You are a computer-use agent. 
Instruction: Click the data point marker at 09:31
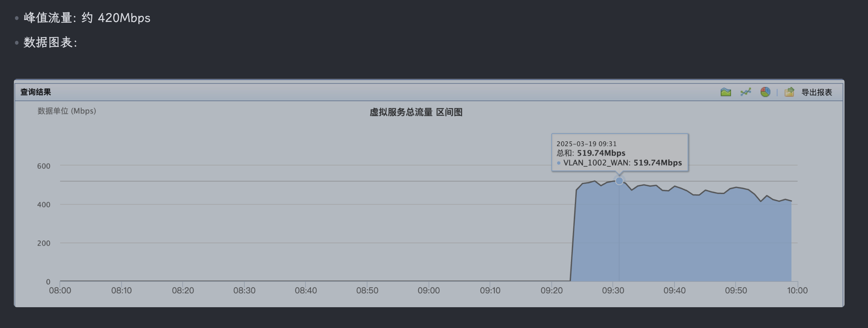click(619, 181)
